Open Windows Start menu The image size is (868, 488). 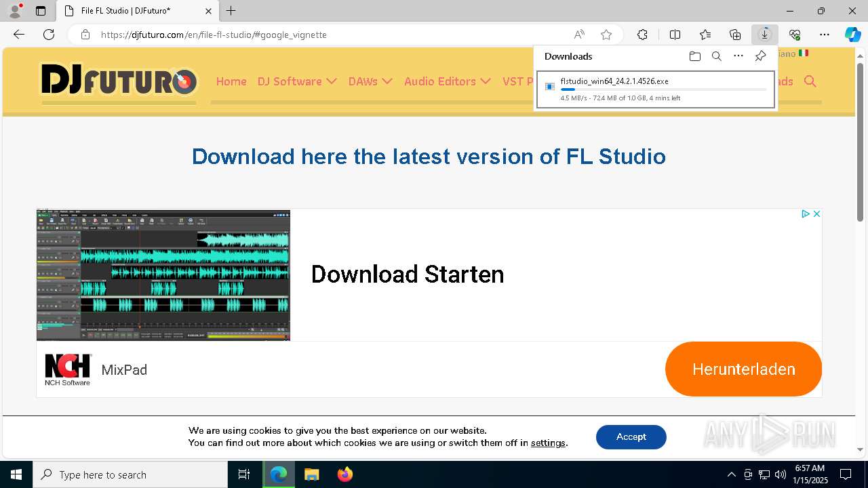(x=16, y=474)
